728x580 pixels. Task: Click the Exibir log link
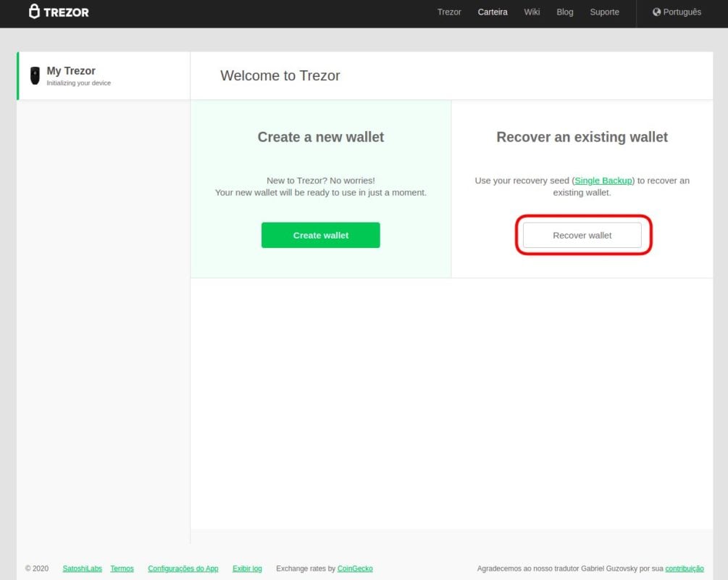point(247,568)
